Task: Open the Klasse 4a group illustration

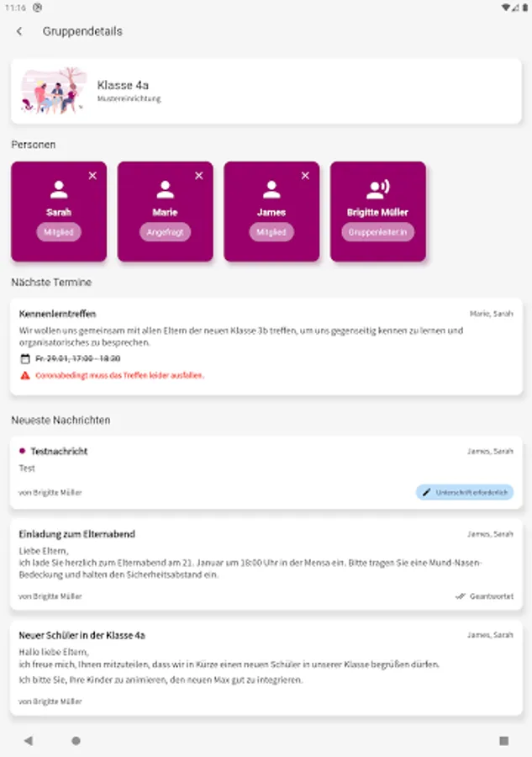Action: coord(55,91)
